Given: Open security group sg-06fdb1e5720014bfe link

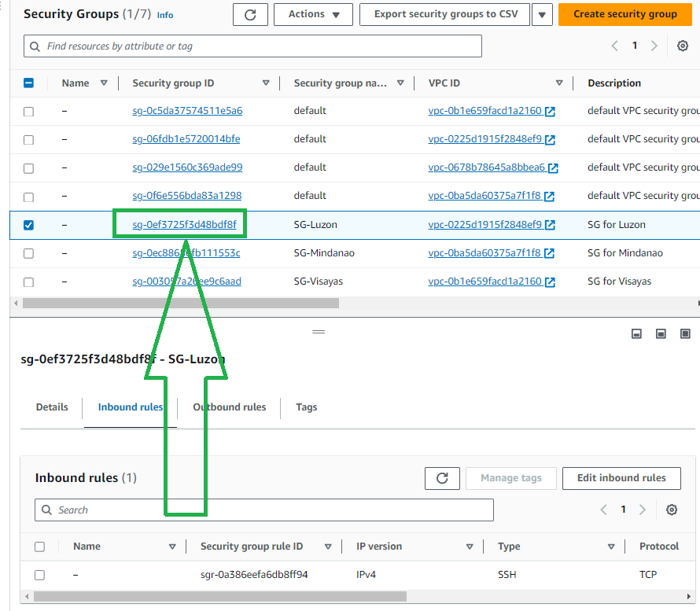Looking at the screenshot, I should pyautogui.click(x=186, y=139).
